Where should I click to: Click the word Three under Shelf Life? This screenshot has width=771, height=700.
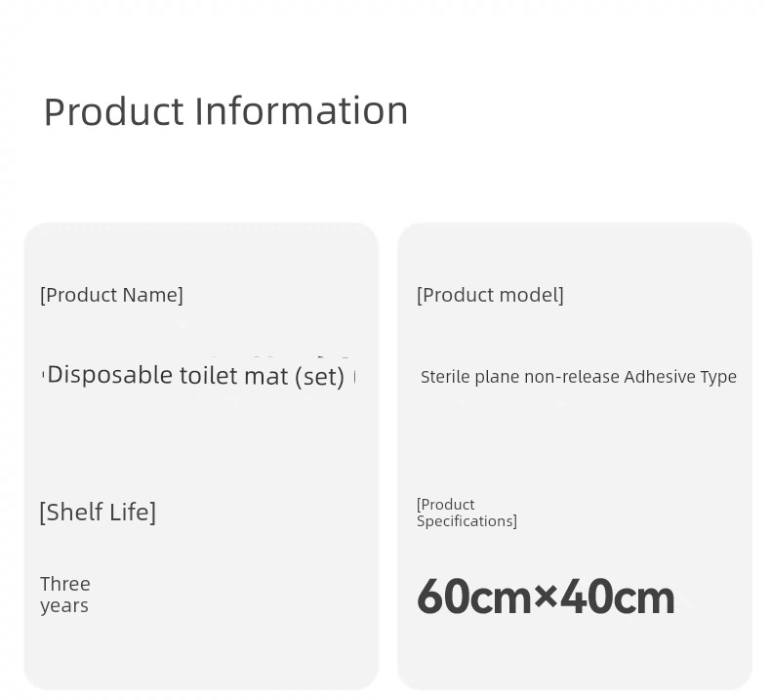click(x=65, y=584)
